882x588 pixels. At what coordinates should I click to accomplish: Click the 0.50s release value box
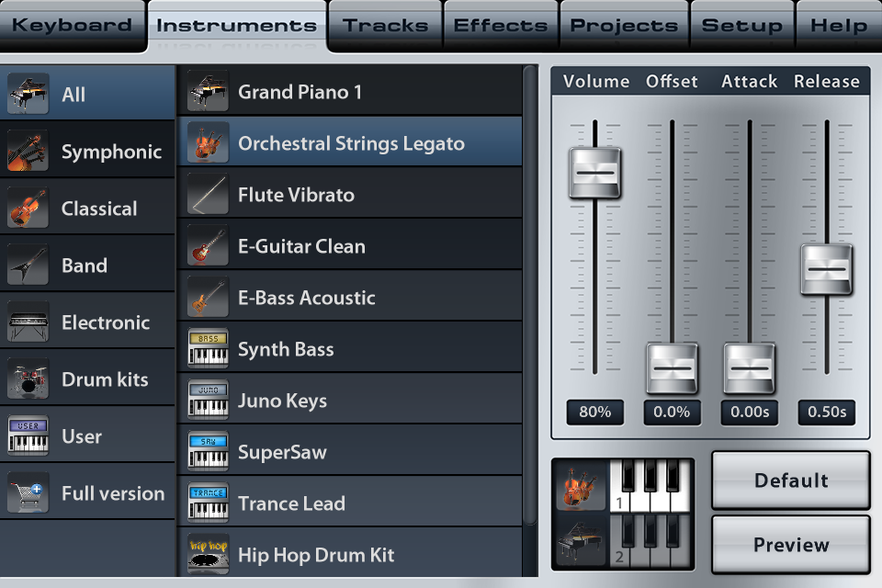point(826,412)
